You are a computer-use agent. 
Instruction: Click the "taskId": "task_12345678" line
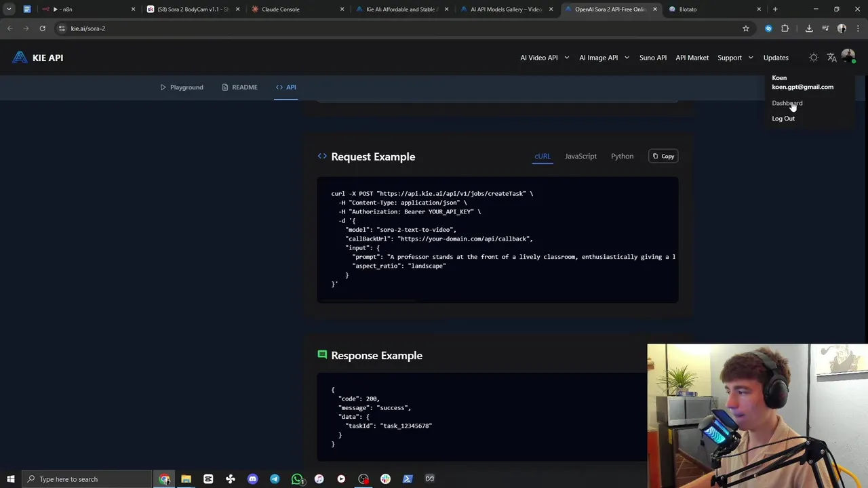(x=389, y=426)
